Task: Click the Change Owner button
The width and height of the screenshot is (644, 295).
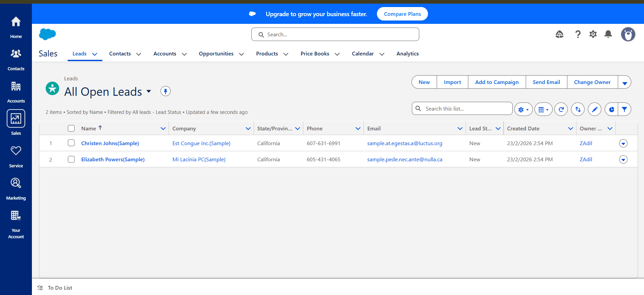Action: tap(592, 82)
